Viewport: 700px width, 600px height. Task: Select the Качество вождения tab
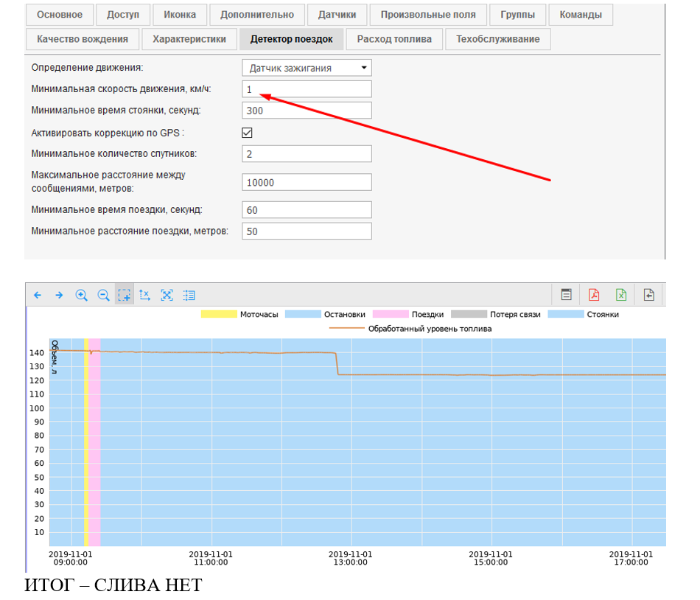(x=83, y=39)
